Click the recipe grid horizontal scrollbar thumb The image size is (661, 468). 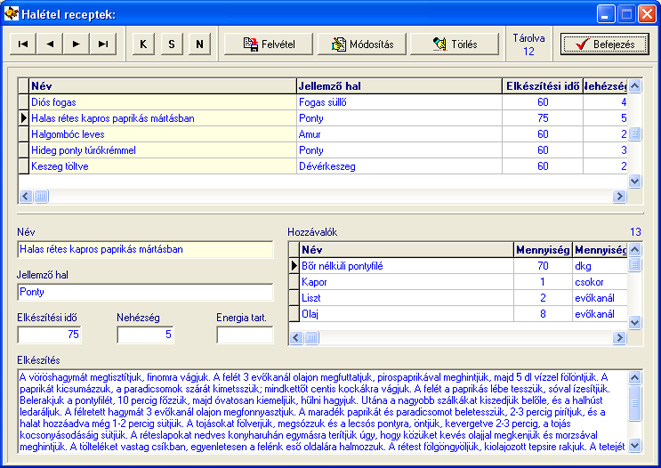pos(41,196)
